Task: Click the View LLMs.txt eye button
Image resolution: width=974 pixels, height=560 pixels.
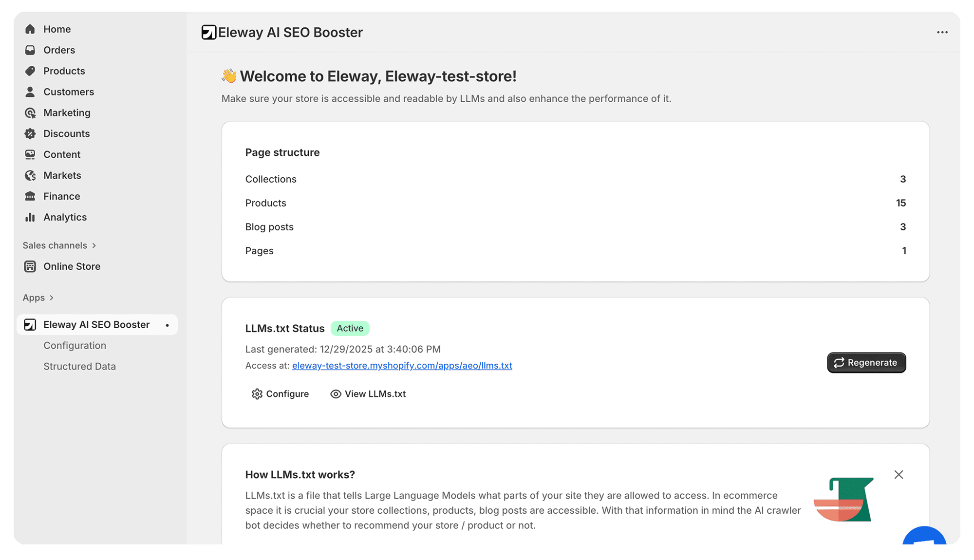Action: pos(368,394)
